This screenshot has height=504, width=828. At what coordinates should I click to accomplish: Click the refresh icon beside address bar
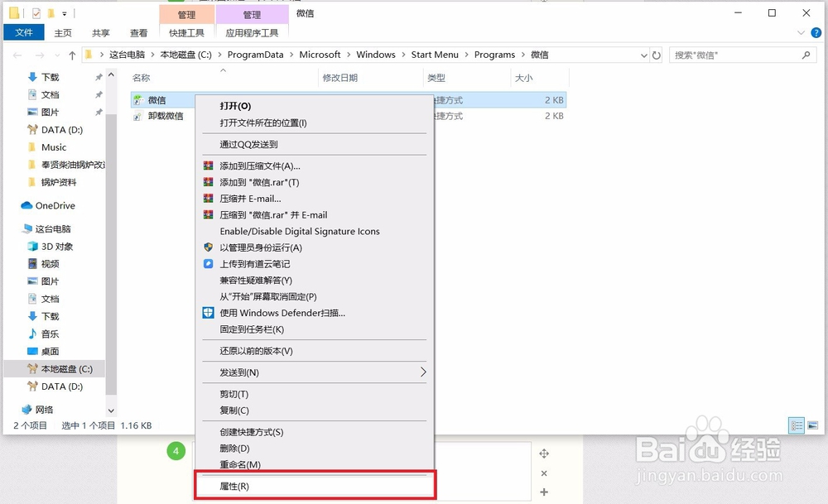click(x=657, y=55)
